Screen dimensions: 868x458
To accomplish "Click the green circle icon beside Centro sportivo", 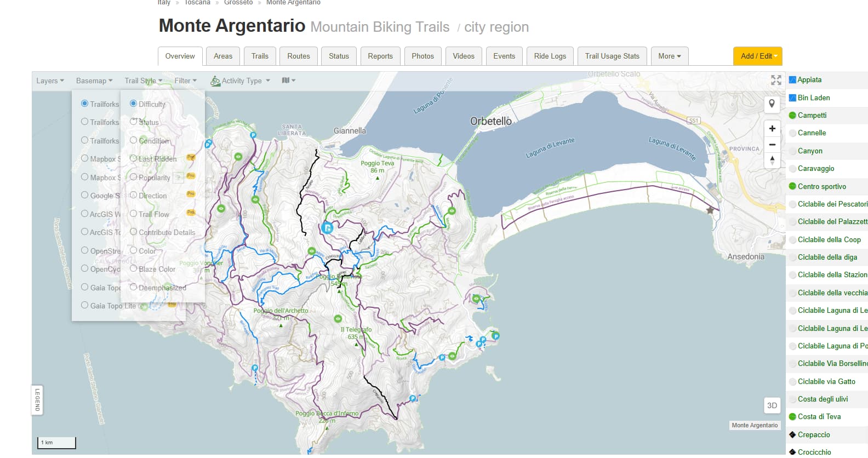I will click(x=792, y=186).
